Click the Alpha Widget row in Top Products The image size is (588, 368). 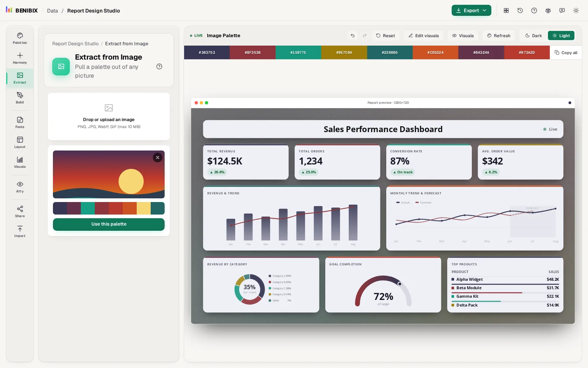[x=505, y=280]
